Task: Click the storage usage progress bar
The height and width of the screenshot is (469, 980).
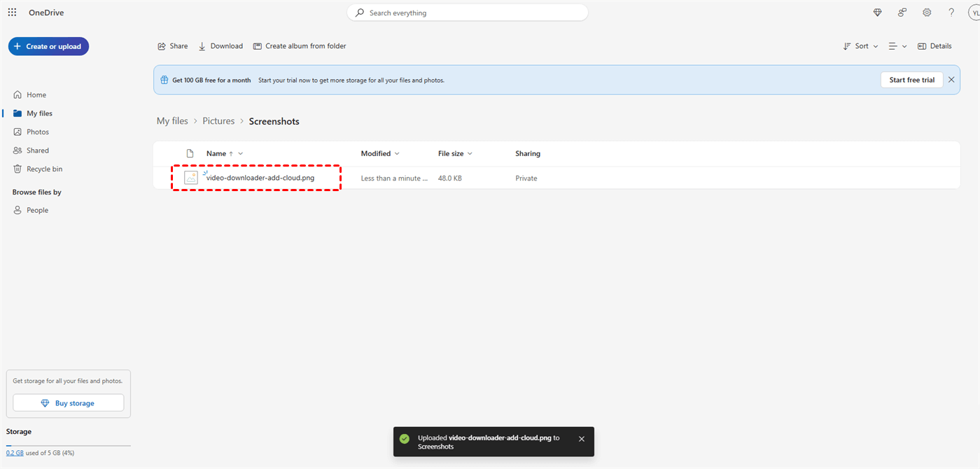Action: [68, 445]
